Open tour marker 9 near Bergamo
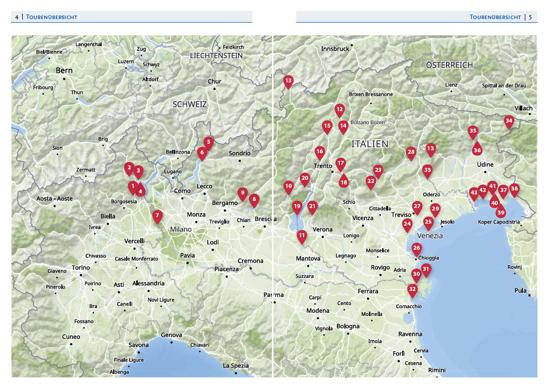The width and height of the screenshot is (546, 392). pos(242,193)
